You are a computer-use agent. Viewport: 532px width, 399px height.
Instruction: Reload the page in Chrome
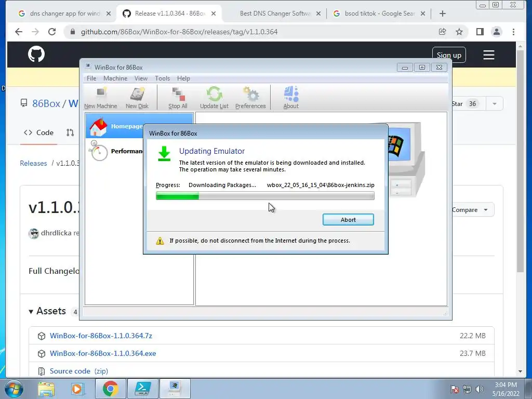[52, 32]
